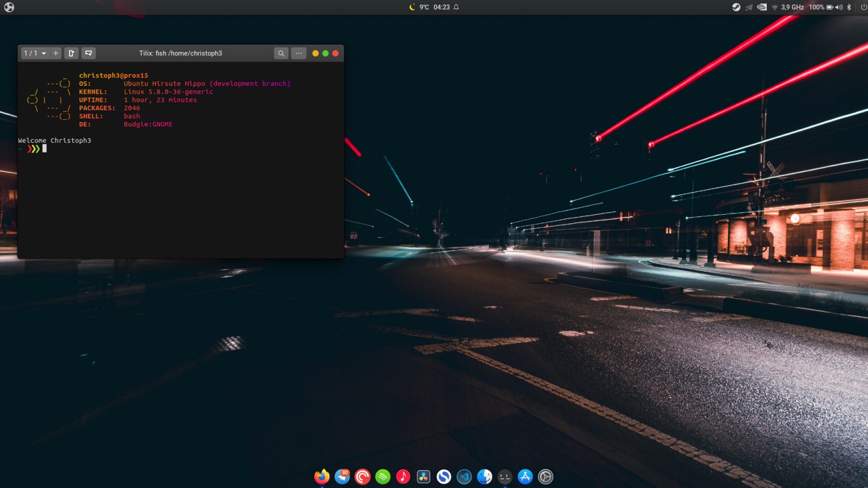Viewport: 868px width, 488px height.
Task: Toggle Wi-Fi from the tray network icon
Action: [x=775, y=7]
